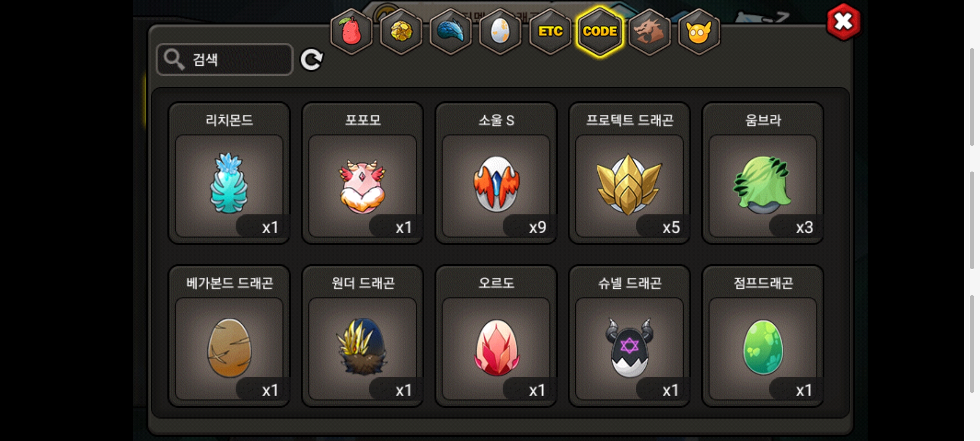Screen dimensions: 980x441
Task: Close the inventory with the red X
Action: pyautogui.click(x=843, y=22)
